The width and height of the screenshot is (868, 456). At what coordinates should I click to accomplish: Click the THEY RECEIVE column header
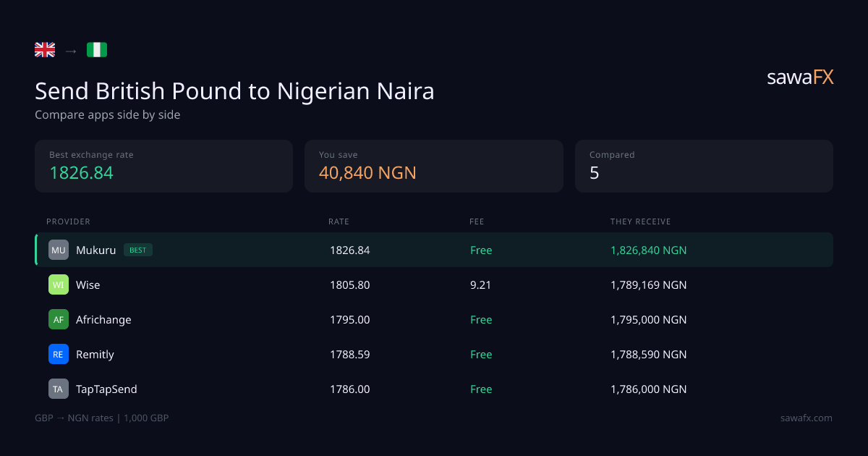click(641, 221)
